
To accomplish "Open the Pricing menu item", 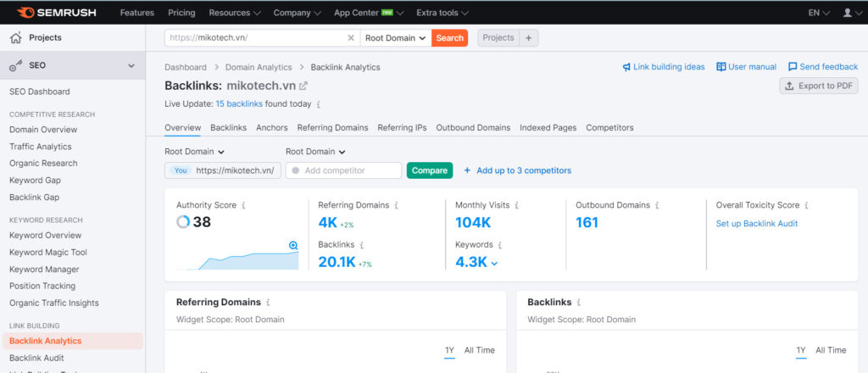I will pyautogui.click(x=181, y=12).
